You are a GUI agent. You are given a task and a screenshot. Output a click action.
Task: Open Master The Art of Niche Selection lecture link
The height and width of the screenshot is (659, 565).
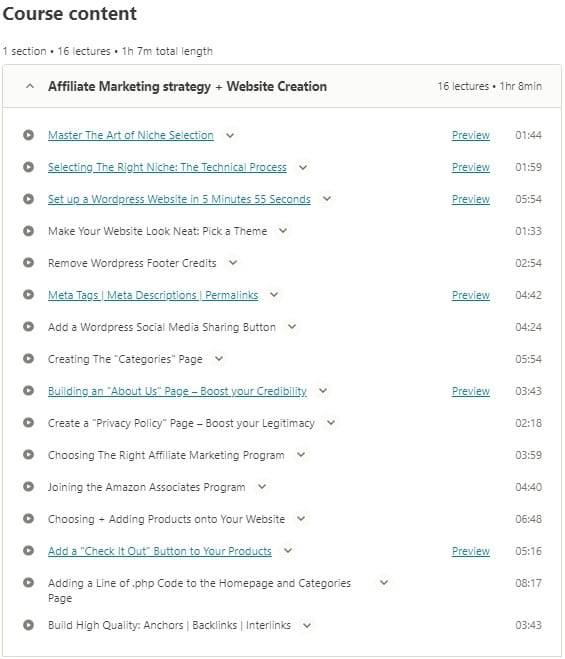(131, 135)
